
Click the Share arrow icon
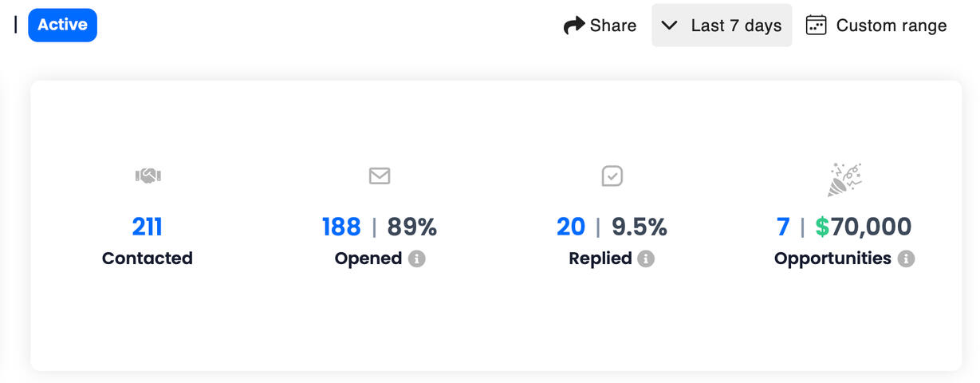(x=573, y=26)
